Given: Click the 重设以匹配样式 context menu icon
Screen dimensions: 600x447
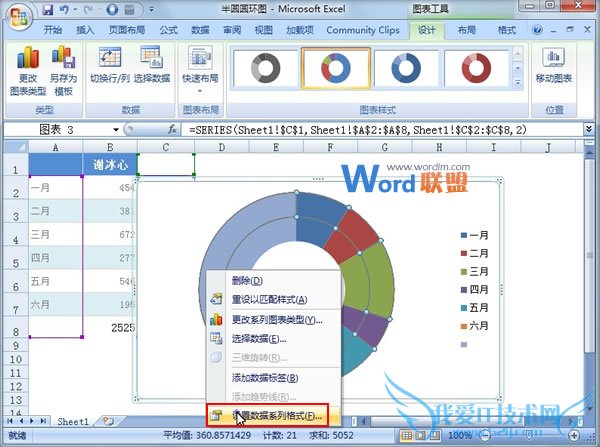Looking at the screenshot, I should (x=216, y=299).
